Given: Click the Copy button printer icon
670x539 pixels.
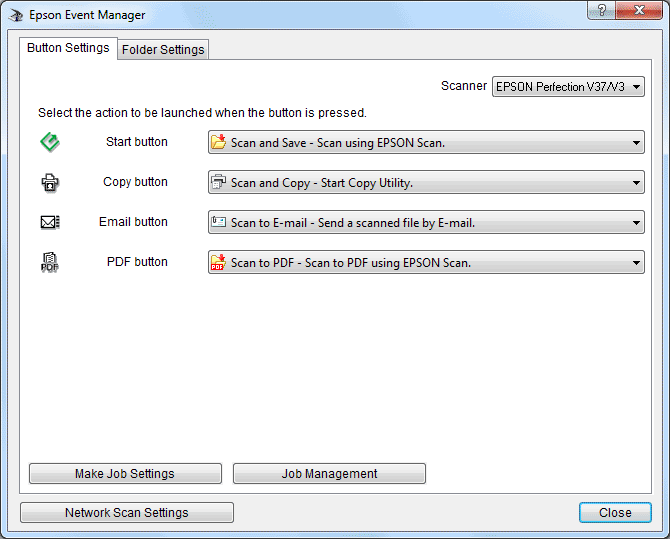Looking at the screenshot, I should pyautogui.click(x=49, y=183).
